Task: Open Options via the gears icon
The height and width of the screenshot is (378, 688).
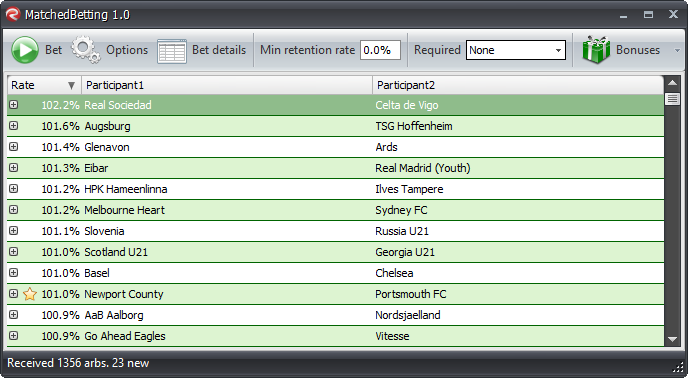Action: click(86, 50)
